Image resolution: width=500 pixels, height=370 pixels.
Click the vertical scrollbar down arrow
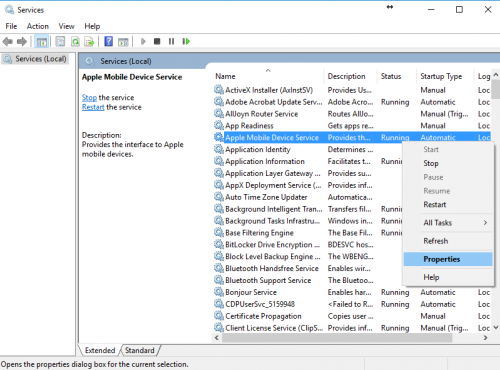click(x=496, y=327)
